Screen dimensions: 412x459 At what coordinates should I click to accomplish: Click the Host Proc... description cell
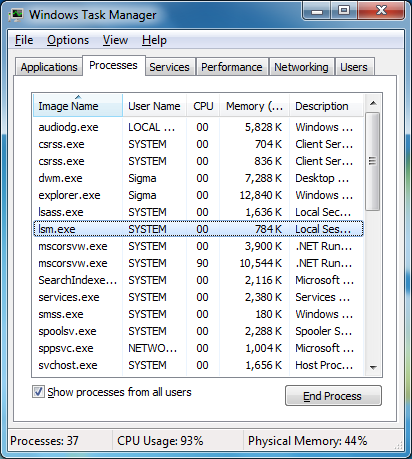(x=324, y=365)
